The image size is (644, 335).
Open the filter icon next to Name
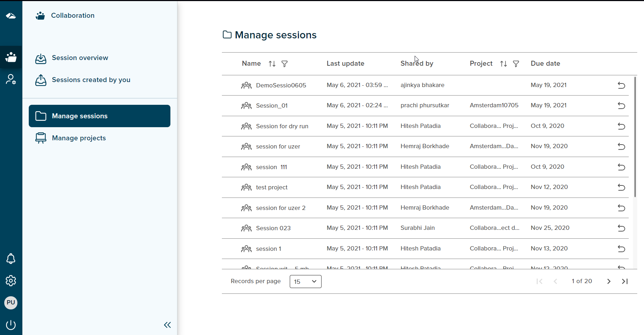click(x=285, y=64)
